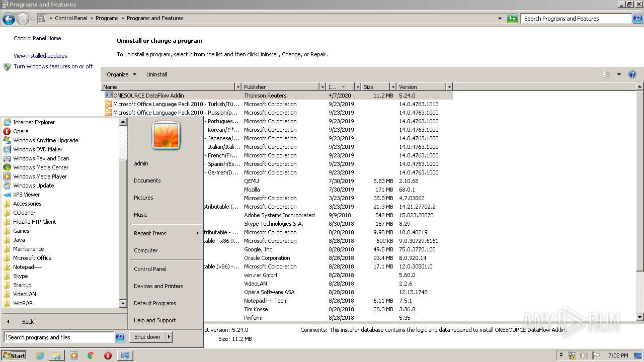Expand the VideoLAN folder
This screenshot has width=644, height=362.
(24, 294)
